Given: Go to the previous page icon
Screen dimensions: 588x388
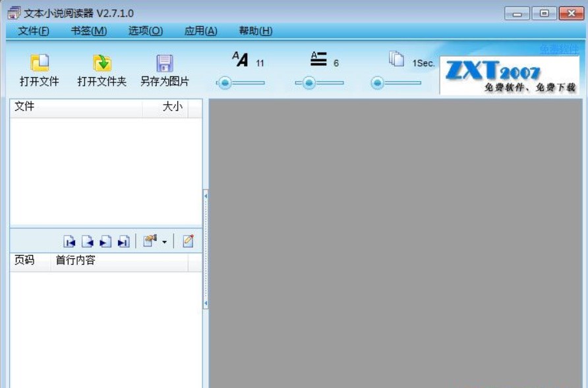Looking at the screenshot, I should tap(88, 241).
